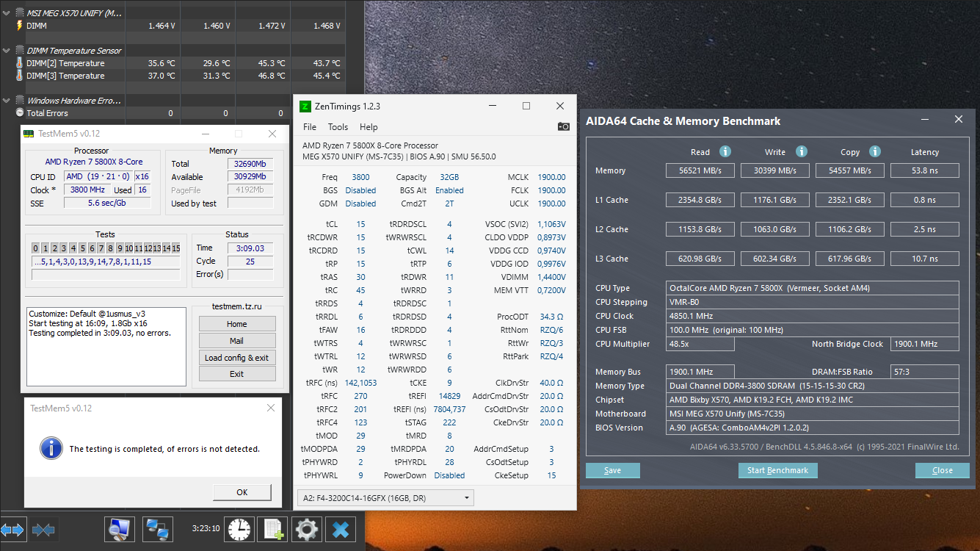Open HWiNFO sensor settings via gear icon
The height and width of the screenshot is (551, 980).
(x=306, y=529)
